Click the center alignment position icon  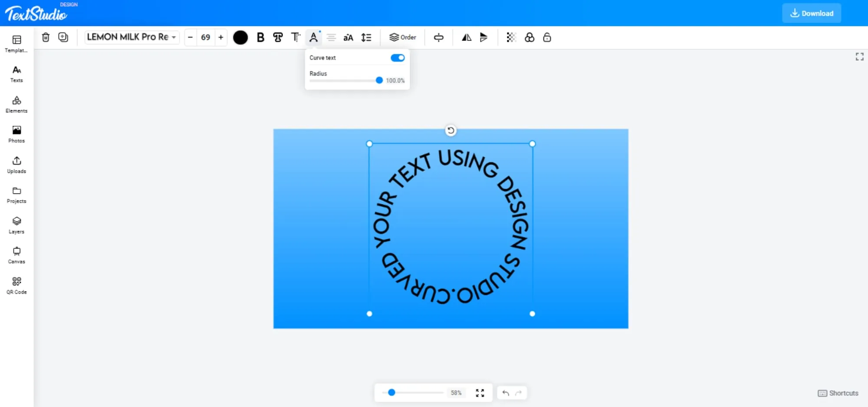point(439,37)
